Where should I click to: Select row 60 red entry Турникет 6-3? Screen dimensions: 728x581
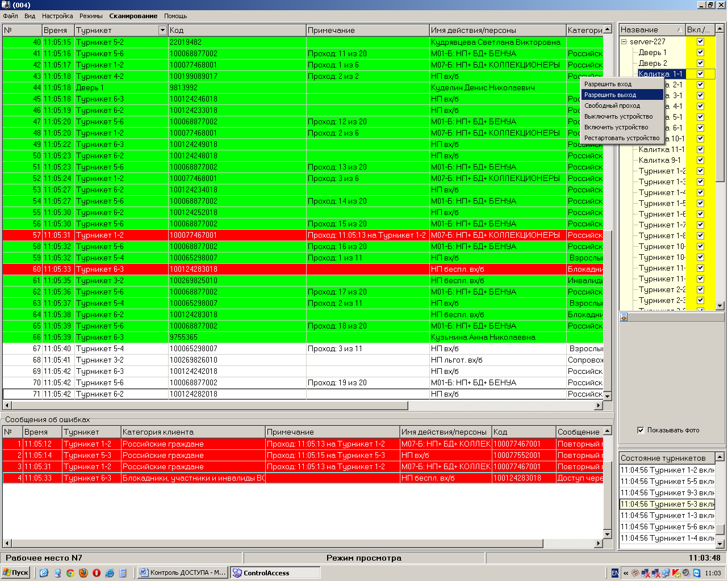(x=303, y=269)
